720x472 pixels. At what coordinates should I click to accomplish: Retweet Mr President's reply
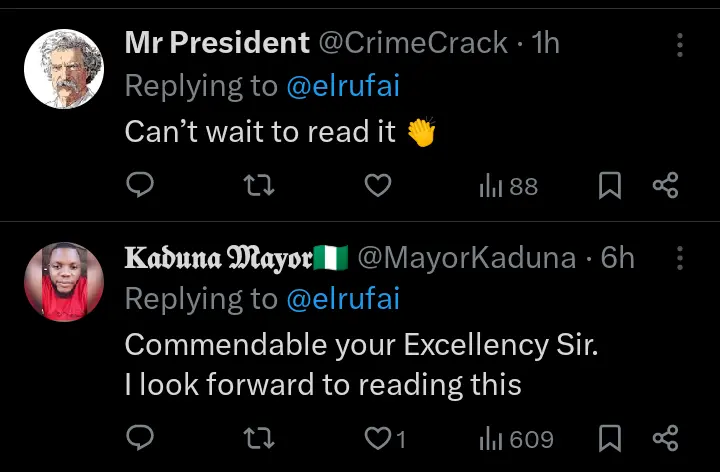coord(259,186)
